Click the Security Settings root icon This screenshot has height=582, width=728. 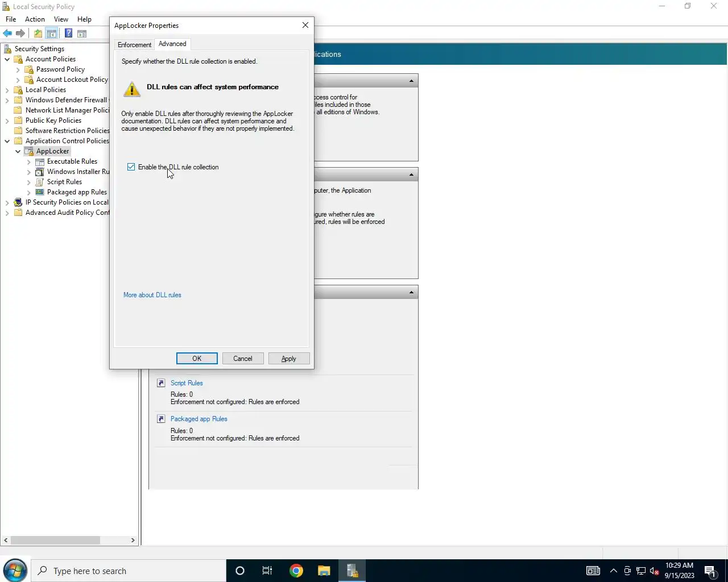tap(7, 49)
